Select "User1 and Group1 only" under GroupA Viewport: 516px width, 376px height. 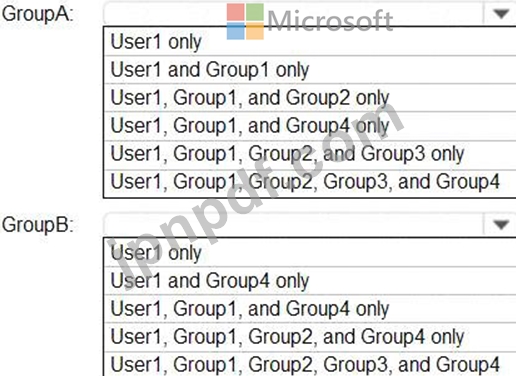[x=310, y=70]
